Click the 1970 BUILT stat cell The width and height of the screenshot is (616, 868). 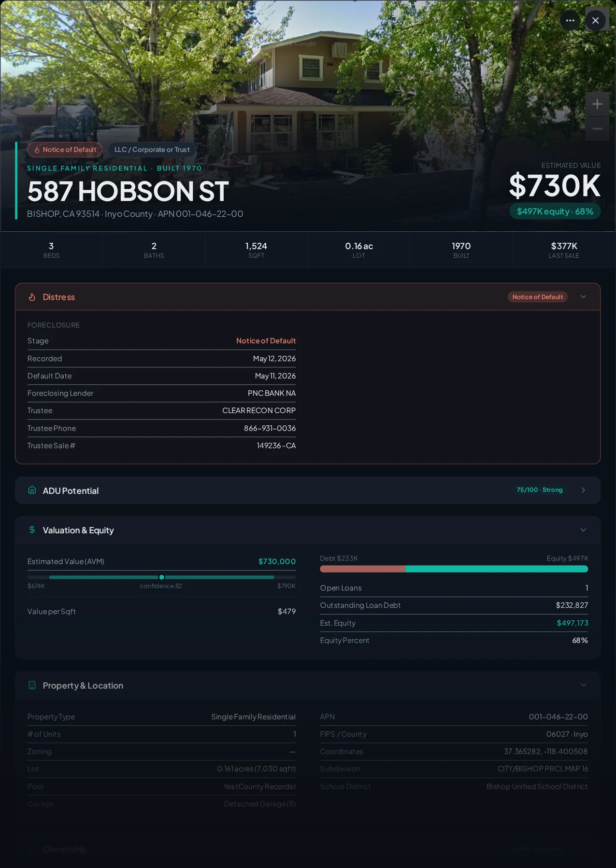[x=461, y=250]
